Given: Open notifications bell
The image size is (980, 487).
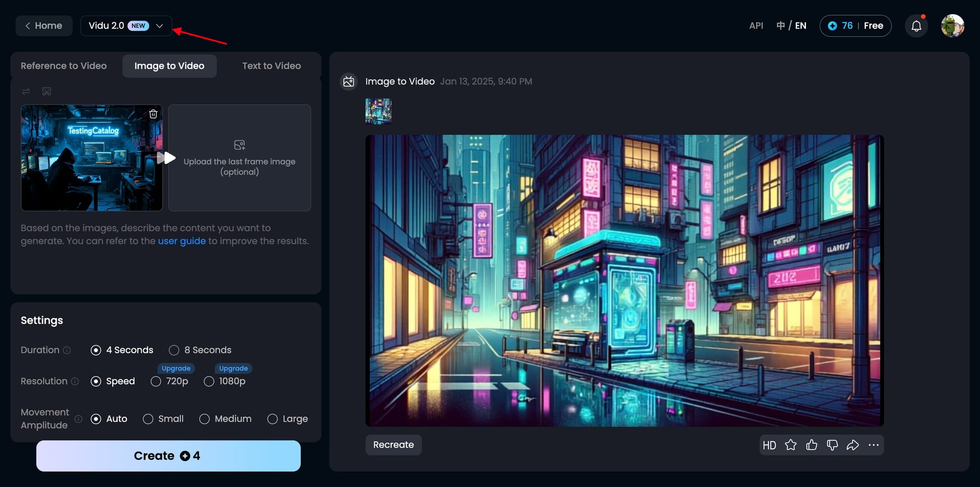Looking at the screenshot, I should tap(916, 26).
